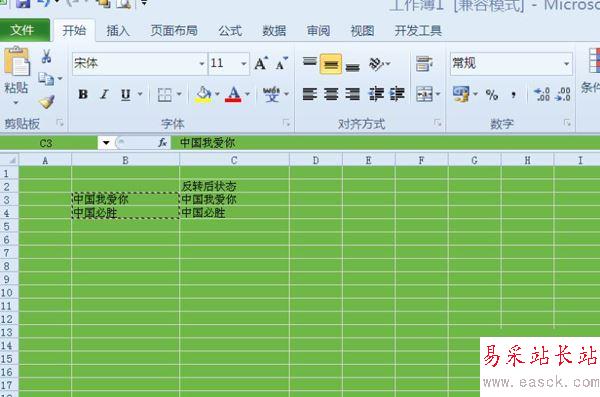Switch to the 审阅 tab
Image resolution: width=600 pixels, height=397 pixels.
coord(318,31)
